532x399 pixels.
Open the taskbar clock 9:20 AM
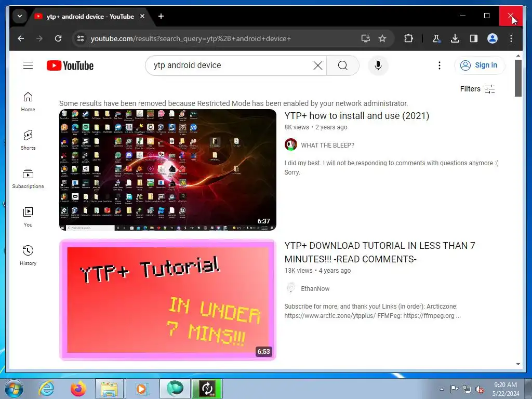pyautogui.click(x=506, y=389)
